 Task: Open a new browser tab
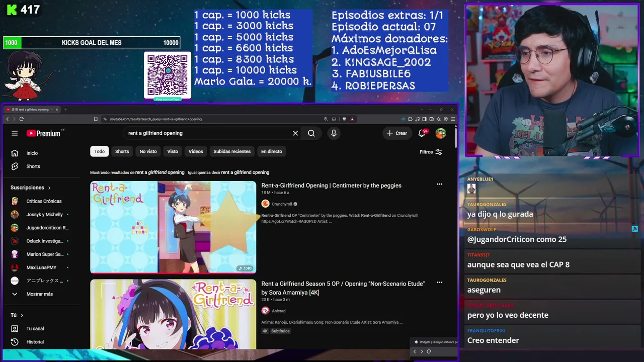coord(65,110)
